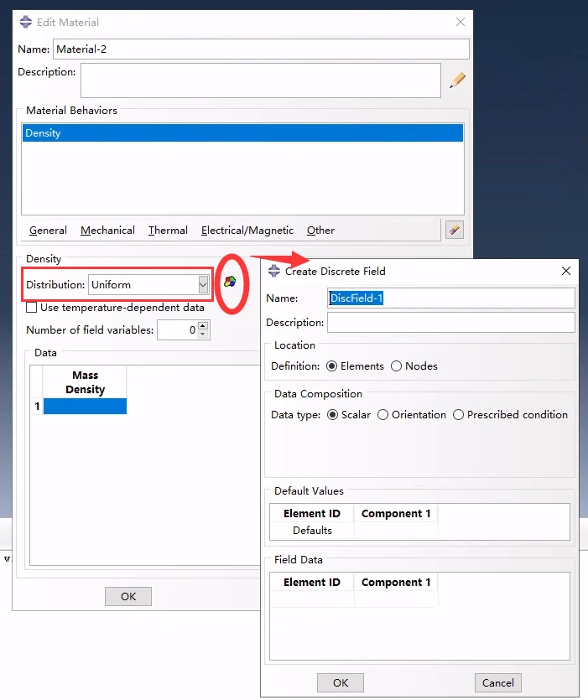Select the Elements definition radio button
The image size is (588, 700).
pyautogui.click(x=331, y=366)
